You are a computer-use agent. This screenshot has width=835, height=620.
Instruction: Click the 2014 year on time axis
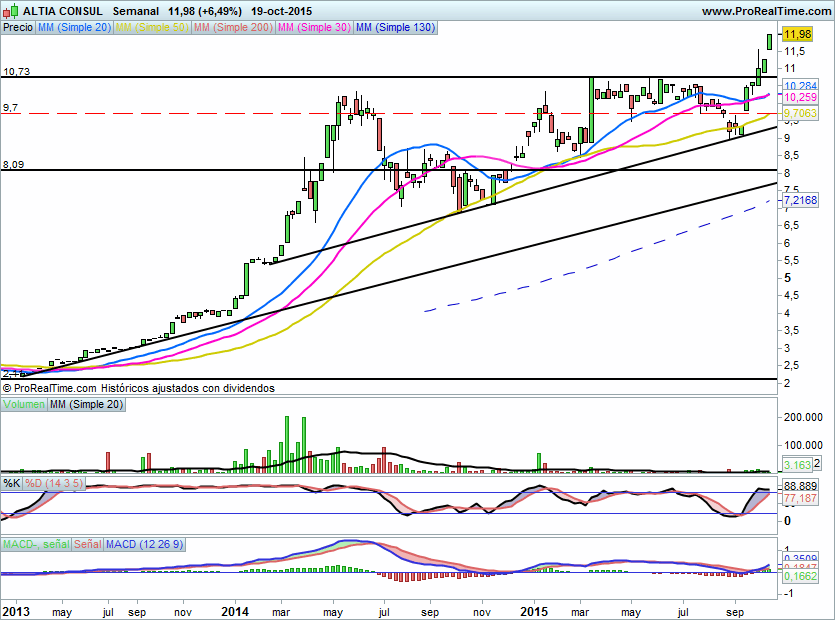235,611
